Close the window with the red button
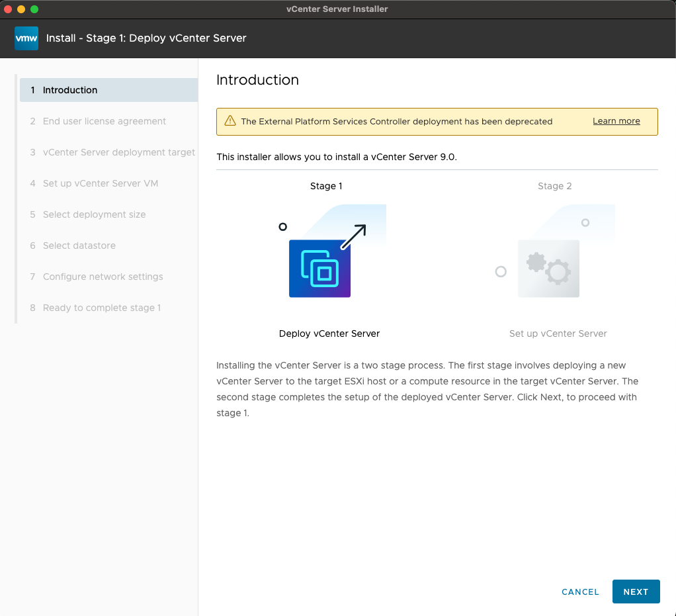 pyautogui.click(x=8, y=9)
